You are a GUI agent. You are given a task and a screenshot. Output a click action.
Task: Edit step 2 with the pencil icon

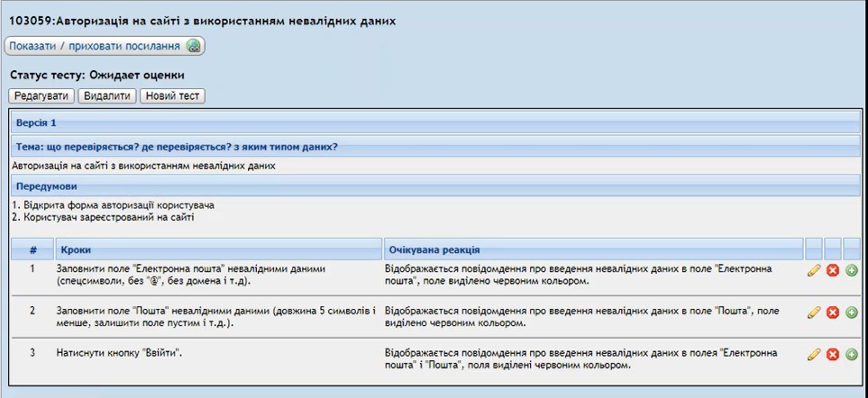pos(814,312)
